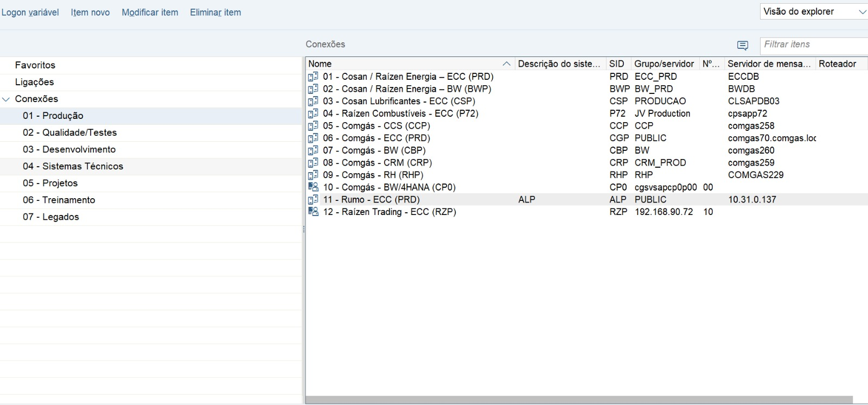Image resolution: width=868 pixels, height=405 pixels.
Task: Click Item novo in the top bar
Action: pos(90,12)
